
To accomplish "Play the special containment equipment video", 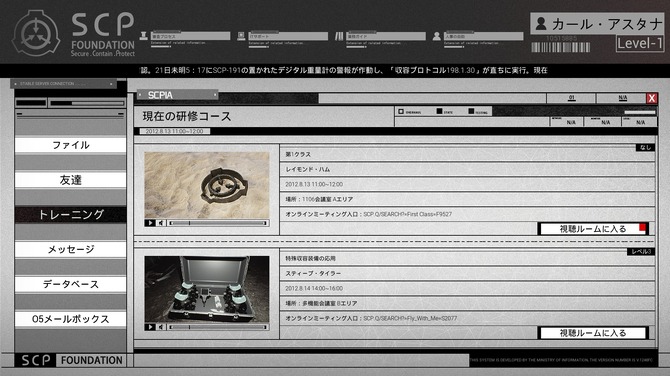I will 150,327.
